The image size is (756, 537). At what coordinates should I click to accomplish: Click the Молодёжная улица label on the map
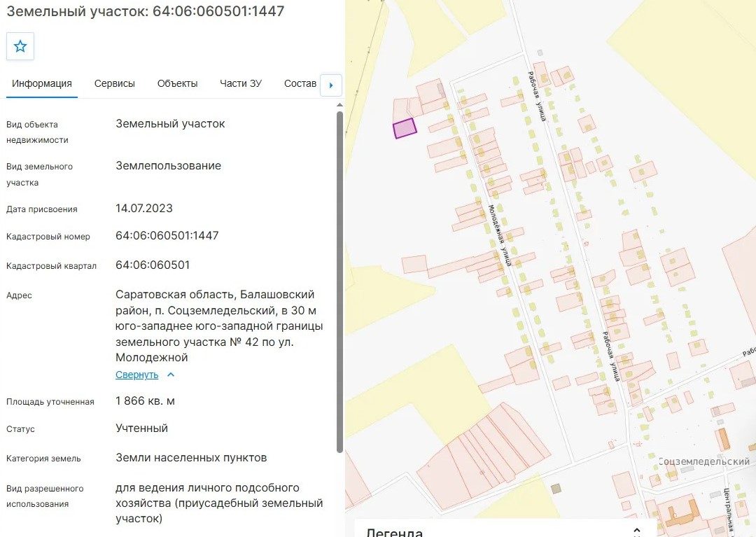point(500,235)
